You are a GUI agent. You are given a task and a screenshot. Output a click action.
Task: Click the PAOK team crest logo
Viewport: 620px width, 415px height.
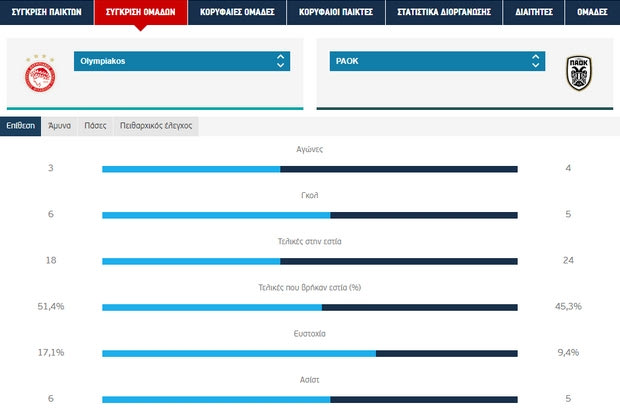579,73
